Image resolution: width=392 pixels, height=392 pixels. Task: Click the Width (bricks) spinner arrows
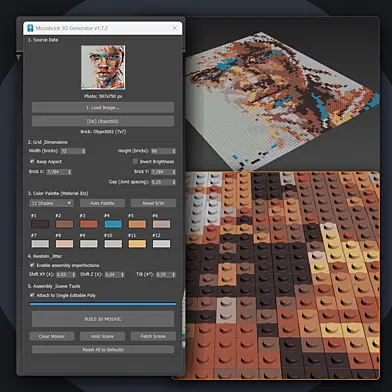point(84,151)
